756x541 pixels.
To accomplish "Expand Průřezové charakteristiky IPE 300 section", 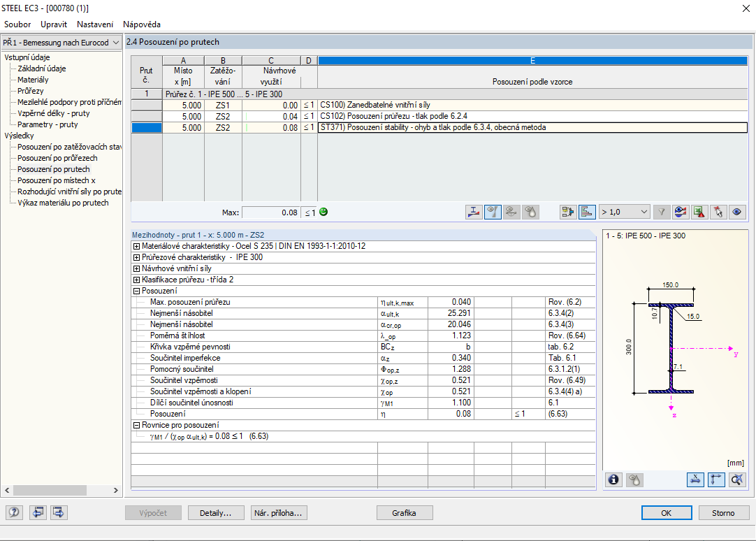I will [x=136, y=257].
